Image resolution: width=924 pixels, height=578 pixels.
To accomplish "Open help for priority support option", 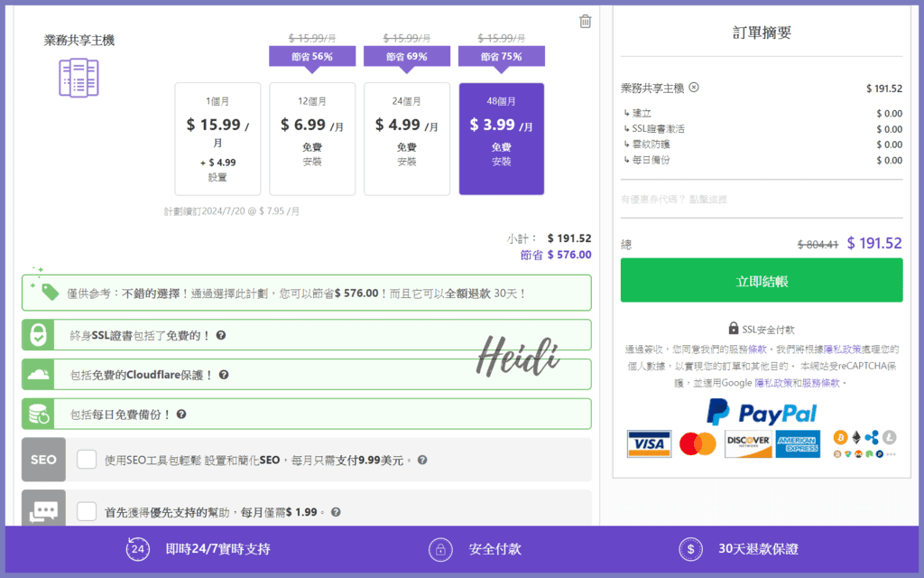I will pyautogui.click(x=336, y=512).
